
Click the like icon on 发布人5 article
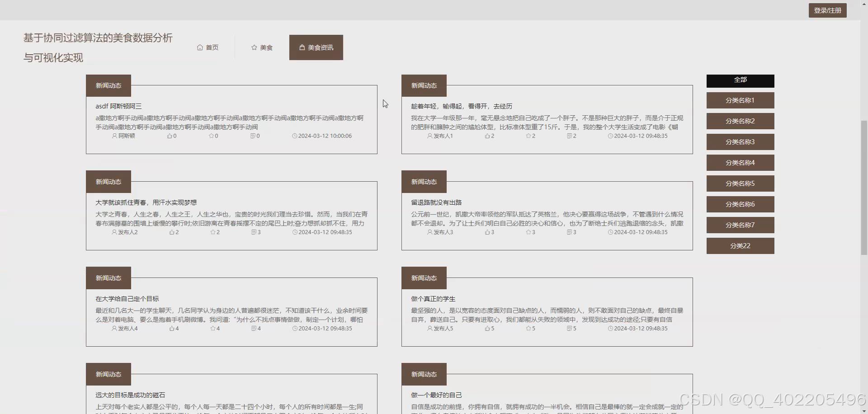point(487,329)
